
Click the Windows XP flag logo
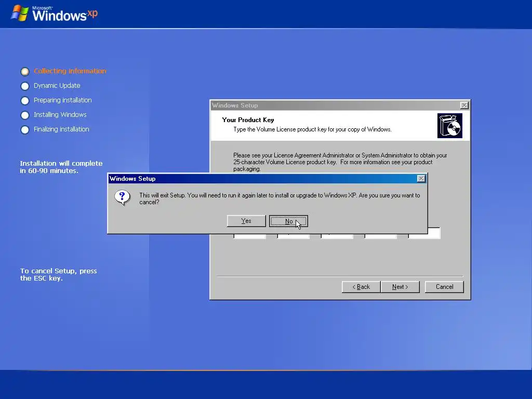[x=19, y=13]
